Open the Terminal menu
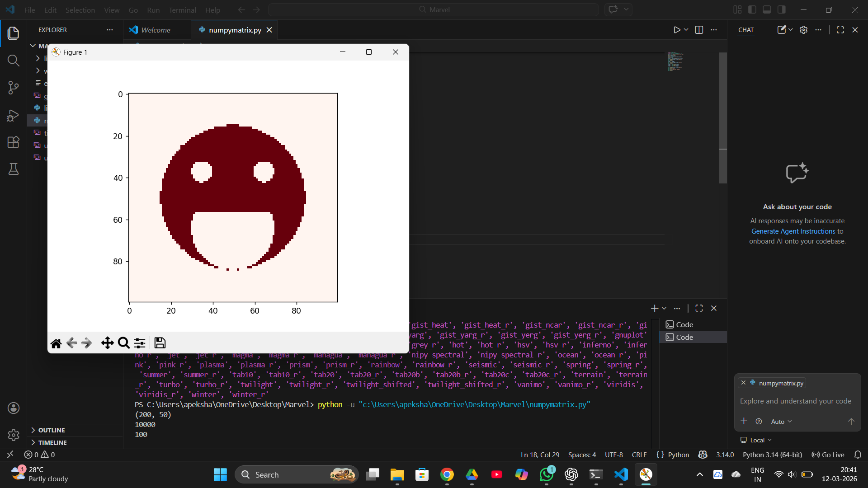Screen dimensions: 868x488 tap(182, 9)
